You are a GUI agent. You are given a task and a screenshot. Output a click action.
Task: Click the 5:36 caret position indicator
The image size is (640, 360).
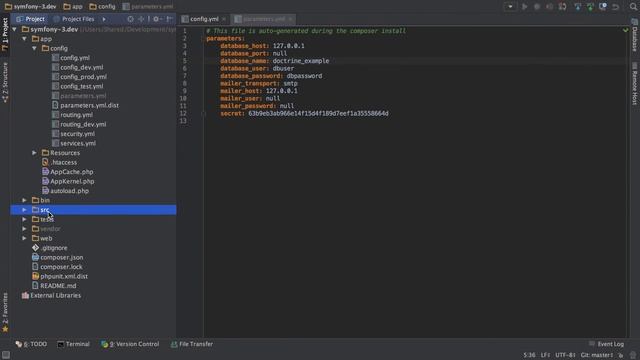[529, 355]
